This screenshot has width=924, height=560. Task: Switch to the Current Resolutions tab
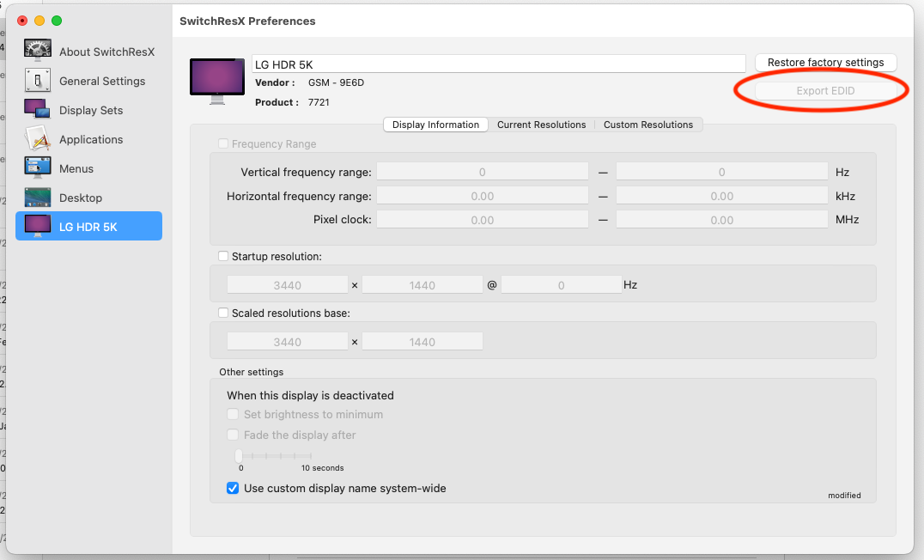pos(541,125)
